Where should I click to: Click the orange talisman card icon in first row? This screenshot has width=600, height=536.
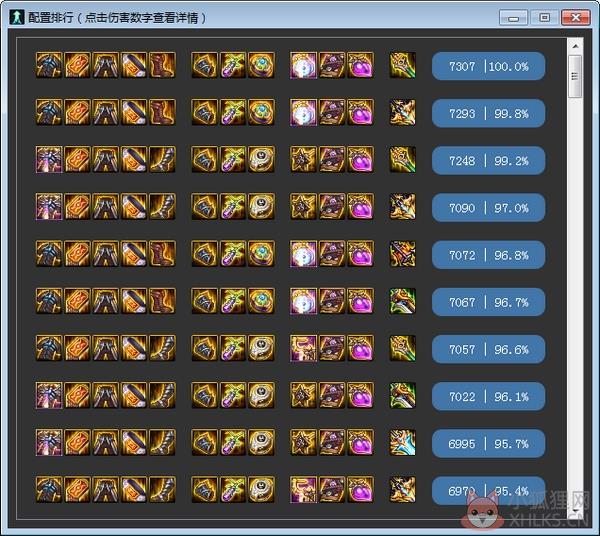77,65
